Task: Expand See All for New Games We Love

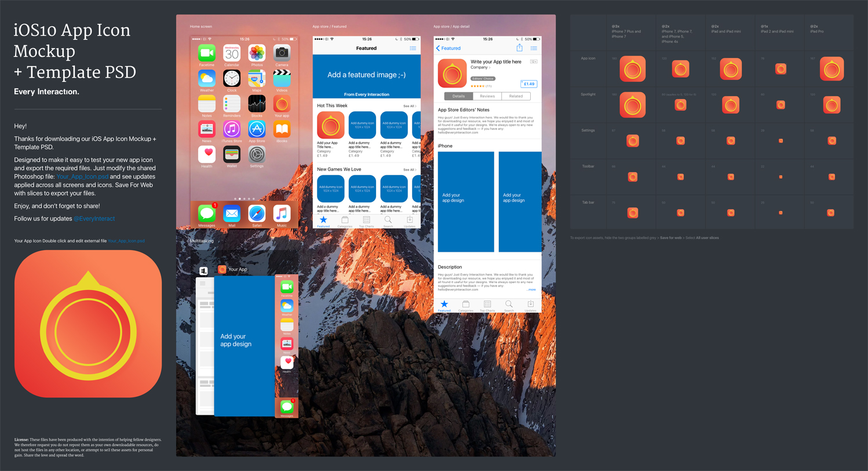Action: (410, 169)
